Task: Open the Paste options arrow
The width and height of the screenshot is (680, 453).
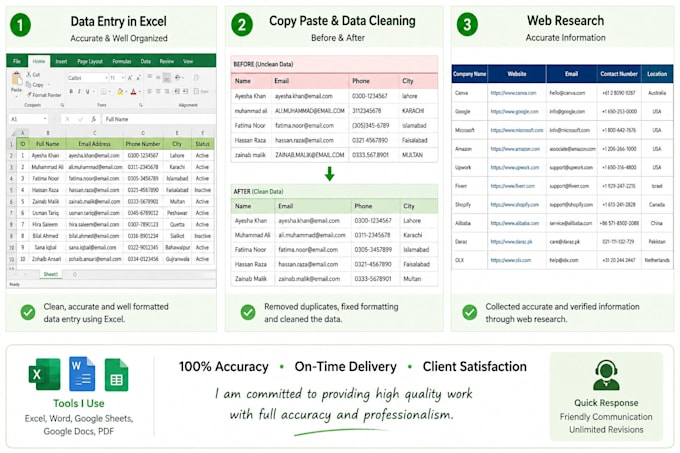Action: tap(16, 96)
